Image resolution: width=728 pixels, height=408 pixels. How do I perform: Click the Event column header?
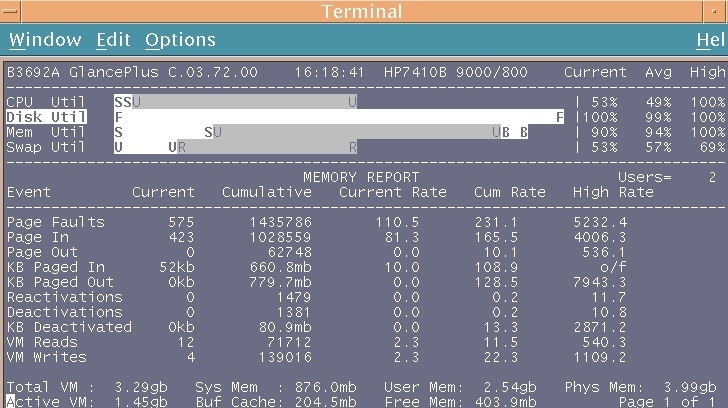click(29, 192)
